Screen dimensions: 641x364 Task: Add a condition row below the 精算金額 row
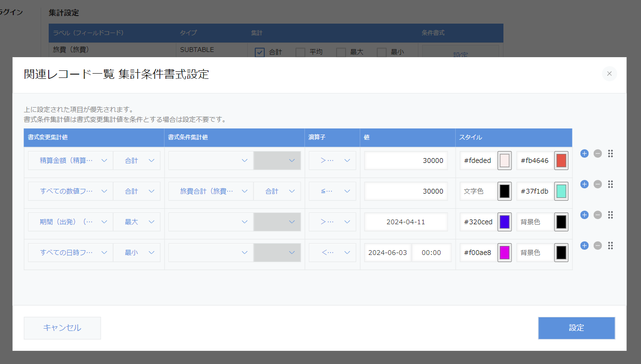(584, 153)
